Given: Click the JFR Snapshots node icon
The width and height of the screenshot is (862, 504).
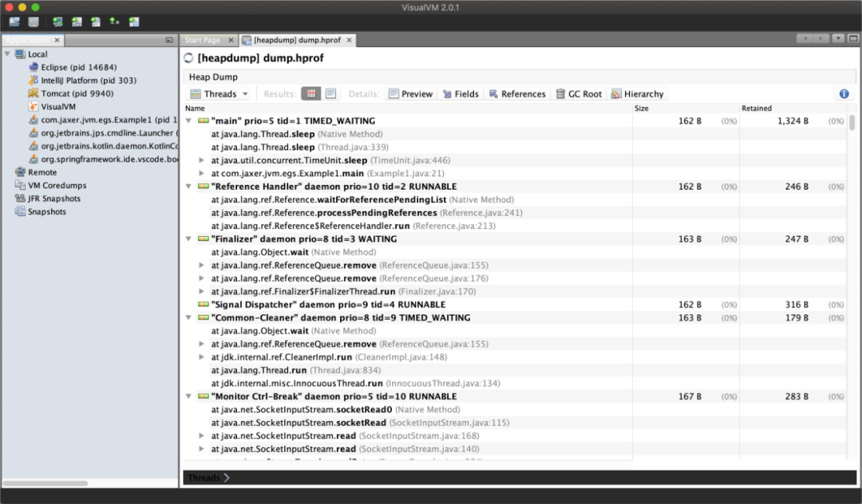Looking at the screenshot, I should 20,199.
